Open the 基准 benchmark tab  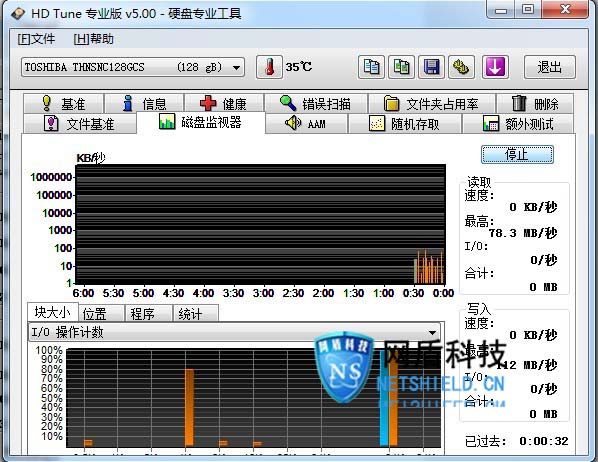coord(63,103)
